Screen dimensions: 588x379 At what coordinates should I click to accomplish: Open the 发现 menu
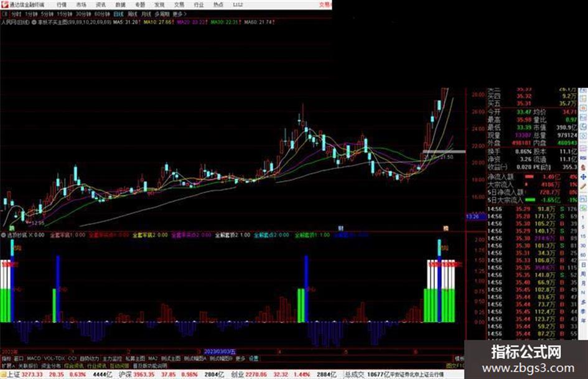(x=160, y=5)
